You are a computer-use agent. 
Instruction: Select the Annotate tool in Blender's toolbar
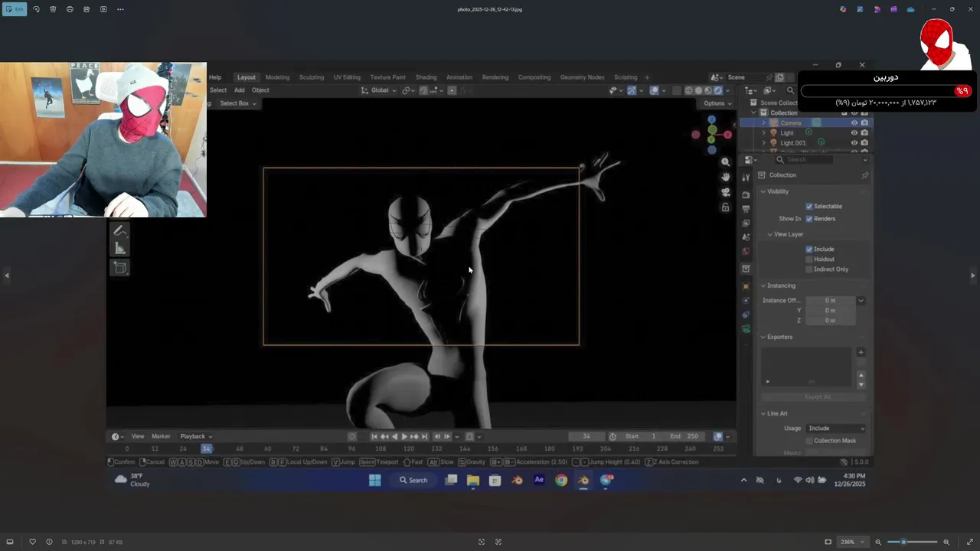point(119,230)
